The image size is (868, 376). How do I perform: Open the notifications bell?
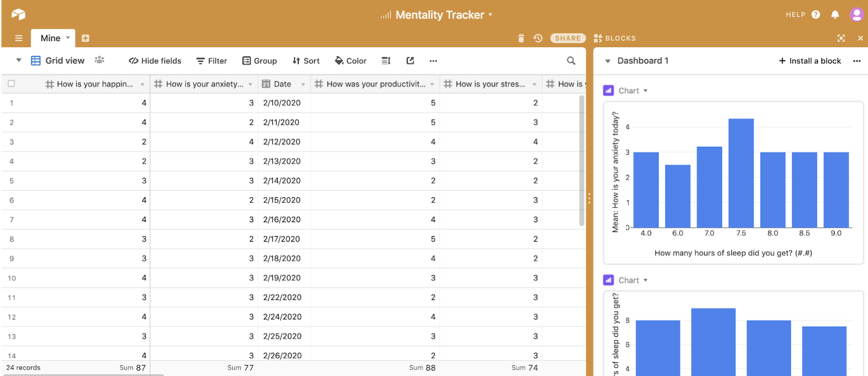point(835,15)
